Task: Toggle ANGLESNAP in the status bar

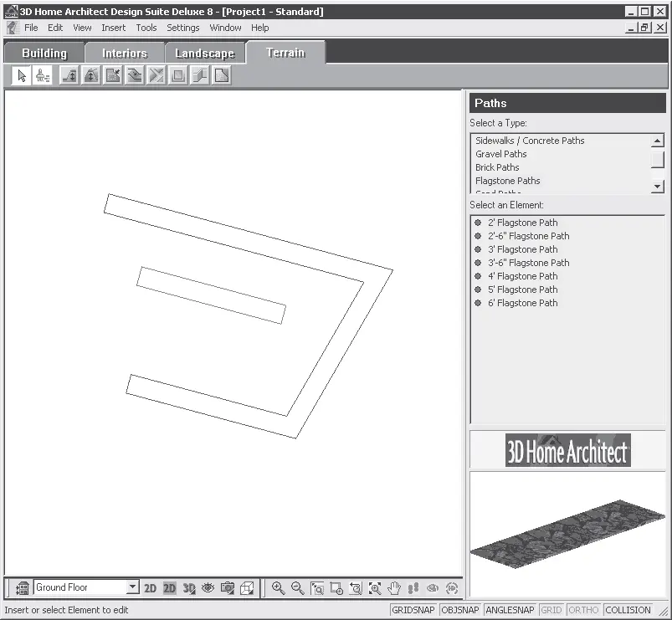Action: coord(510,610)
